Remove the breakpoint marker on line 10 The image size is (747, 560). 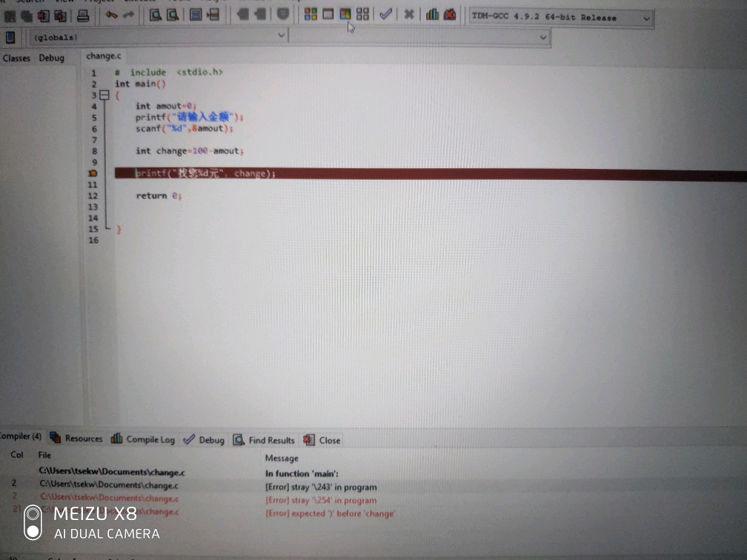coord(93,173)
